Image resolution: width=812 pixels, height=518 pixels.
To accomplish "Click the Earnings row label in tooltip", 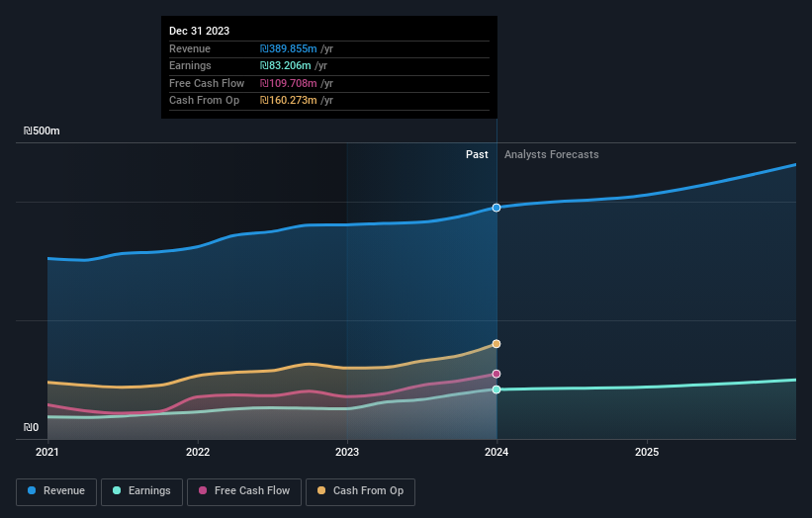I will 190,65.
